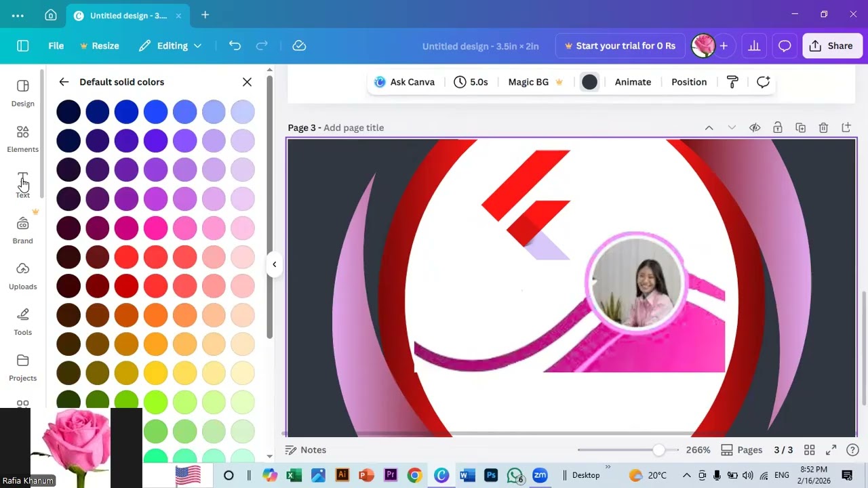Toggle the Pages thumbnail view
Image resolution: width=868 pixels, height=488 pixels.
point(742,450)
